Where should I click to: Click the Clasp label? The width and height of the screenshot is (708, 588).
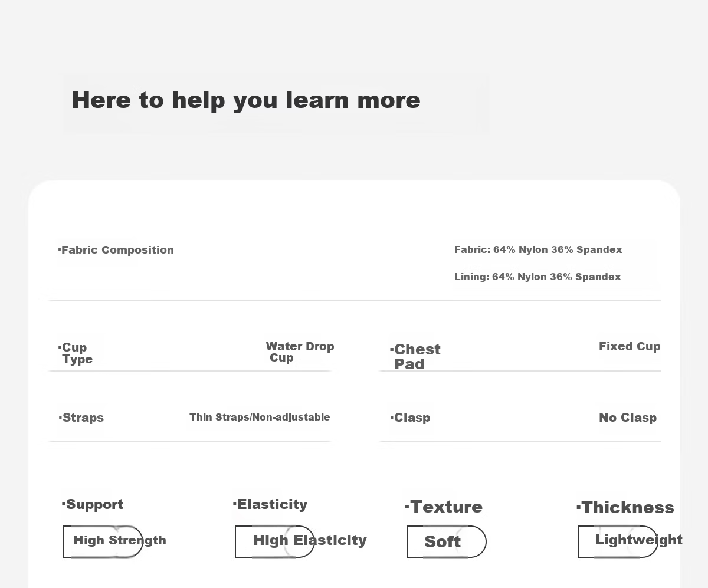pos(410,418)
